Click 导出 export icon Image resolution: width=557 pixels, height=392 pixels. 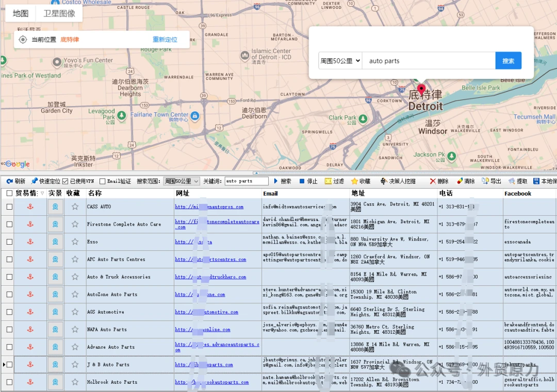[x=485, y=181]
